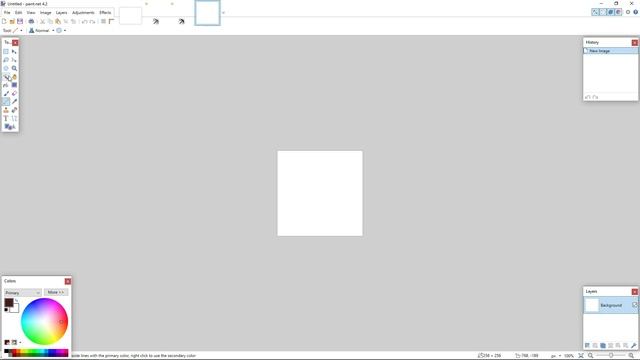Screen dimensions: 640x360
Task: Duplicate the layer in Layers panel
Action: click(x=603, y=345)
